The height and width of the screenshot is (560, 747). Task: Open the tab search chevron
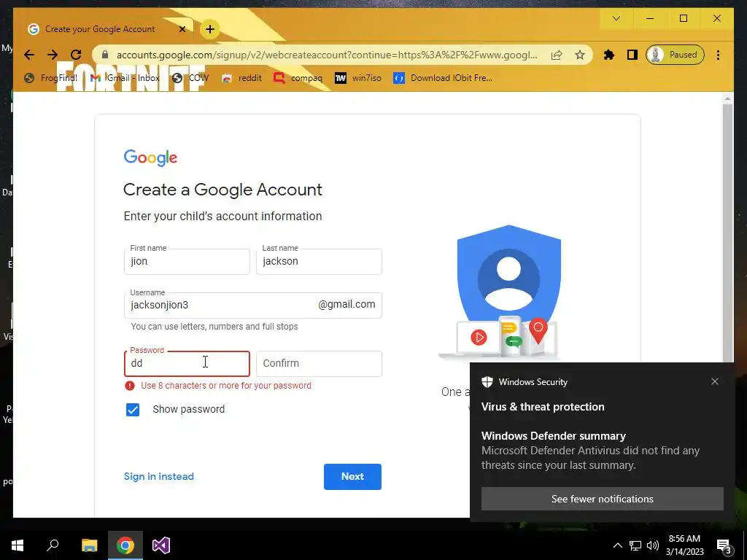[x=616, y=18]
